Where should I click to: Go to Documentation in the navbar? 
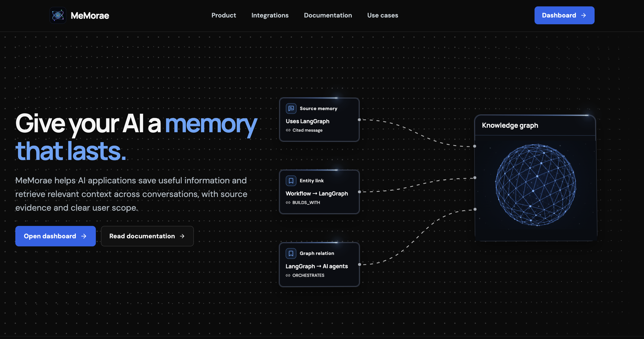click(328, 15)
